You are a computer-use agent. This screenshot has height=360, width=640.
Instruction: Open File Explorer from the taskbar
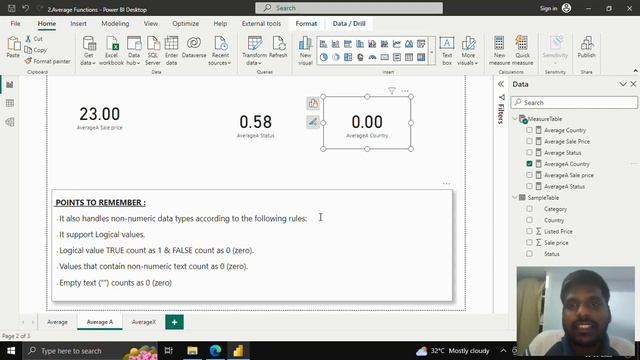pos(192,351)
